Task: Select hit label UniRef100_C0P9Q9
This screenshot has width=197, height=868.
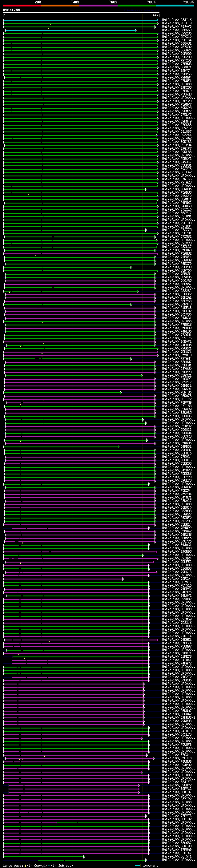Action: coord(177,54)
